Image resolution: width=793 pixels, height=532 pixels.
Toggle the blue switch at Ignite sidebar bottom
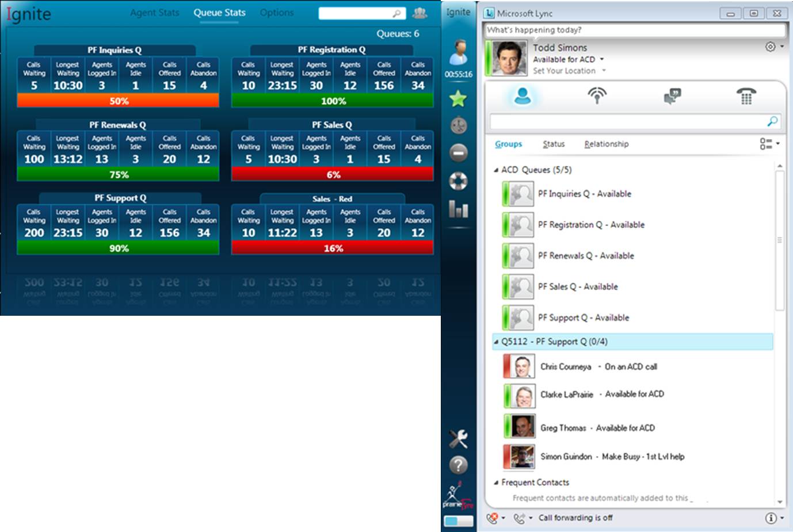coord(459,521)
